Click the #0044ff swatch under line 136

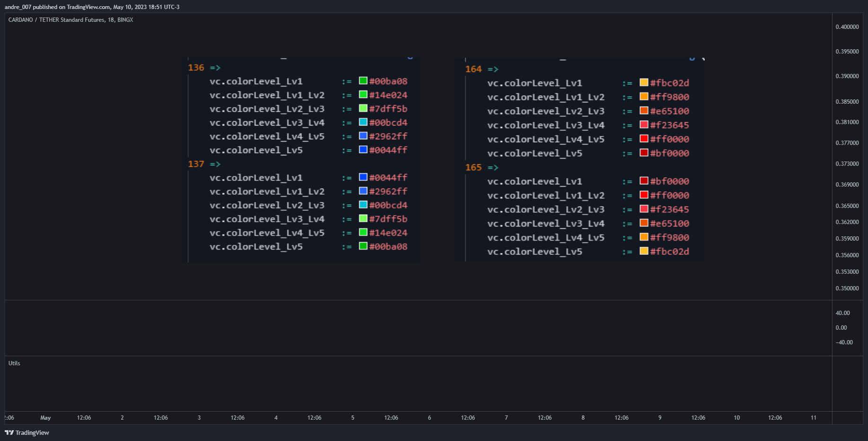point(363,149)
